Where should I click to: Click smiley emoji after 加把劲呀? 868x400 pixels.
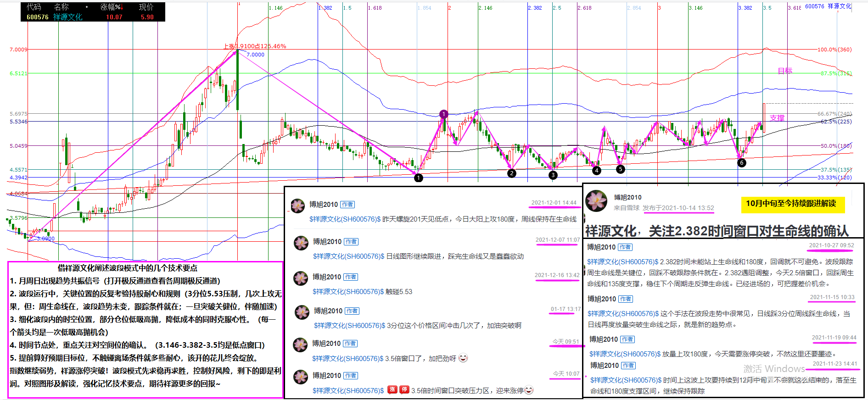(463, 358)
